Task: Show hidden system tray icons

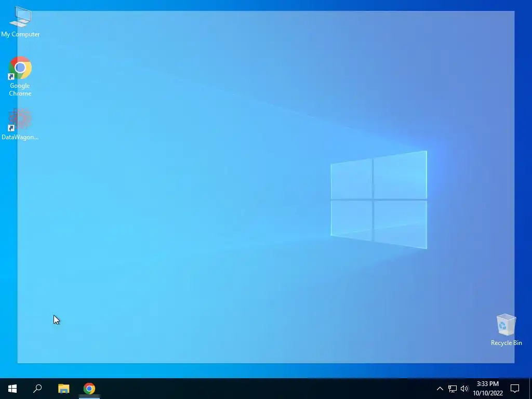Action: point(440,389)
